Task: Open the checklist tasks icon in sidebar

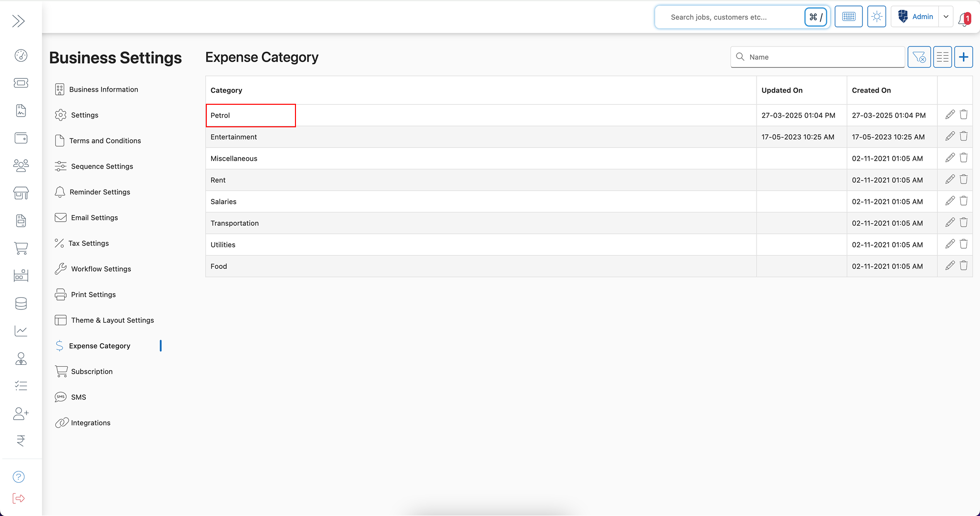Action: click(21, 386)
